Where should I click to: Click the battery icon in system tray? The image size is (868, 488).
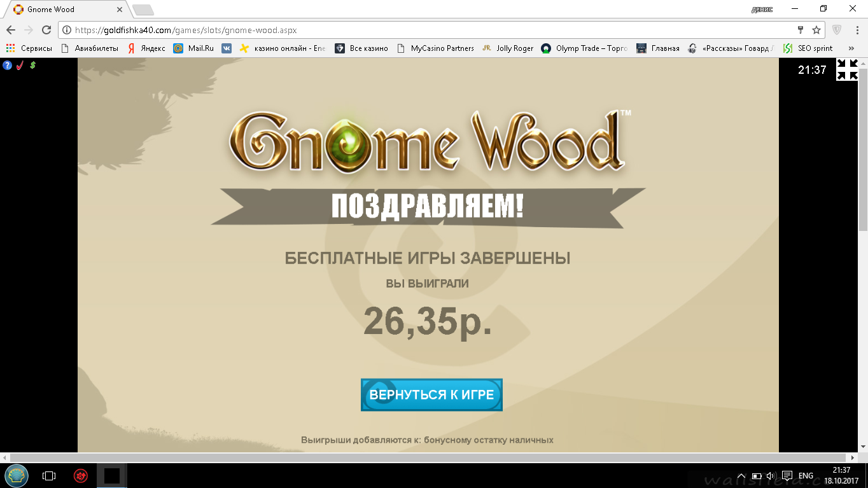coord(757,476)
